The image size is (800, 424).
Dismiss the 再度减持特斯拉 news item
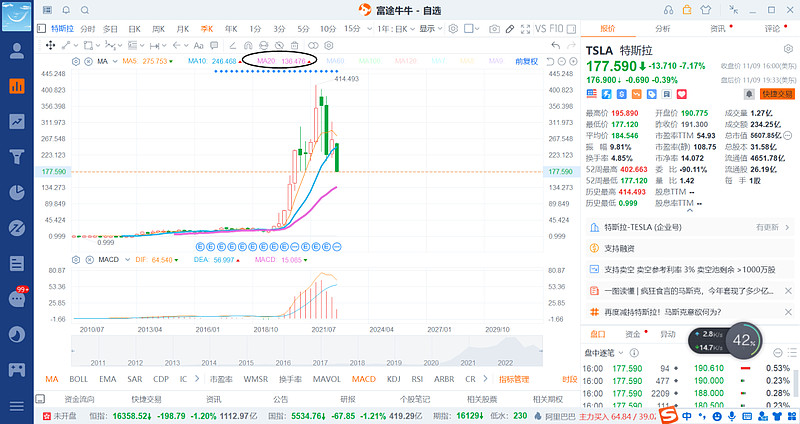(x=788, y=312)
